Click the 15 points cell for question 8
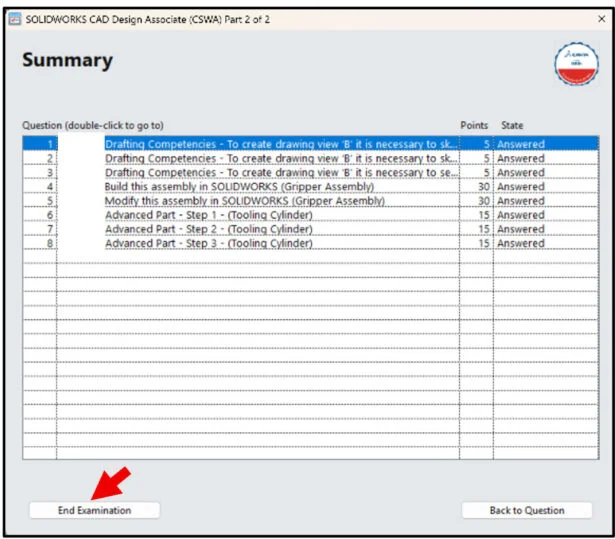Viewport: 615px width, 539px height. pyautogui.click(x=482, y=243)
